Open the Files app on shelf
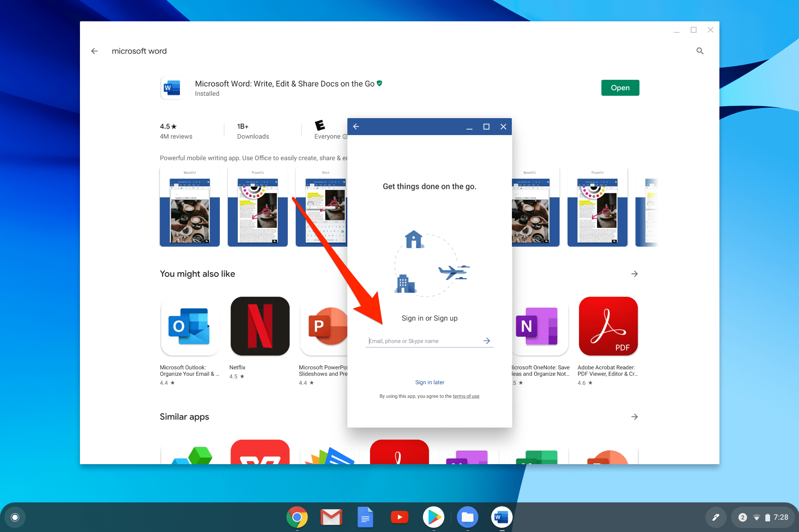The width and height of the screenshot is (799, 532). [x=467, y=517]
